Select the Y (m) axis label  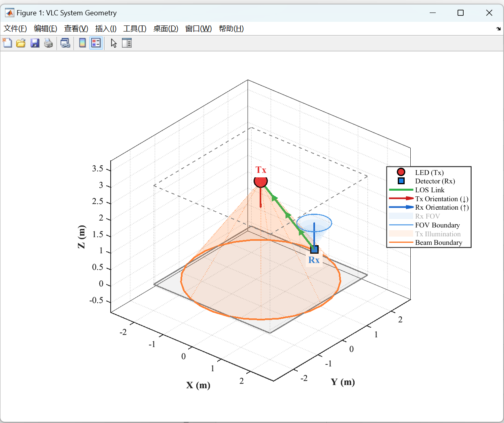[343, 382]
